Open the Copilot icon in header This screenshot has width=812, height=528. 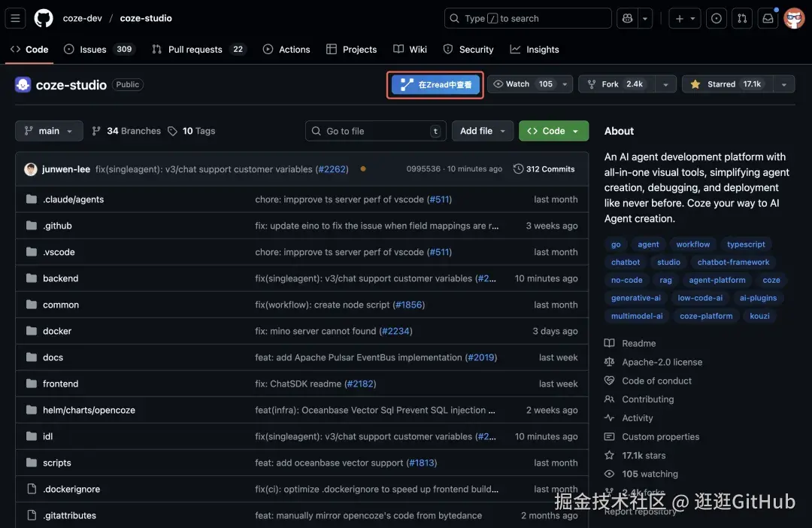tap(626, 18)
